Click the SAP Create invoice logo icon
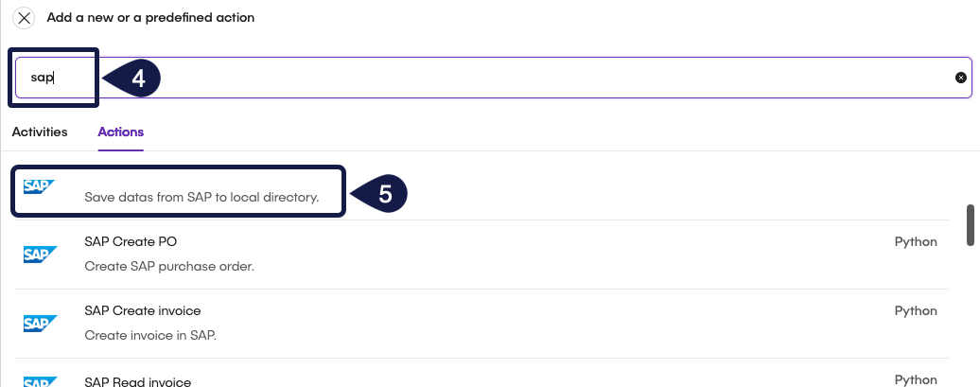Screen dimensions: 980x387 point(40,323)
